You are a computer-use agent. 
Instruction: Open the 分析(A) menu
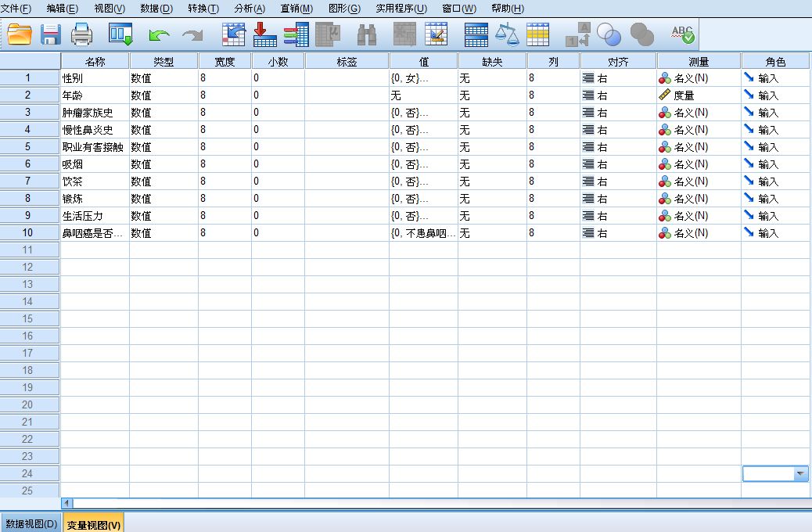tap(250, 9)
